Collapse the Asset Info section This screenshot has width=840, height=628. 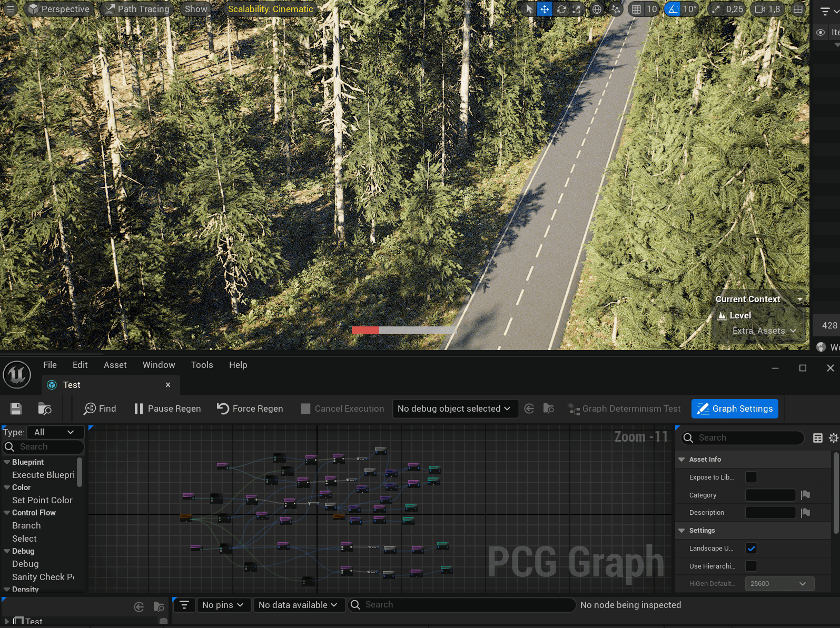pyautogui.click(x=681, y=460)
